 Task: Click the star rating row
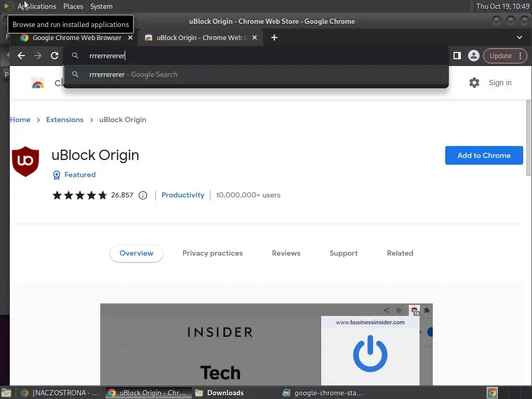tap(79, 195)
